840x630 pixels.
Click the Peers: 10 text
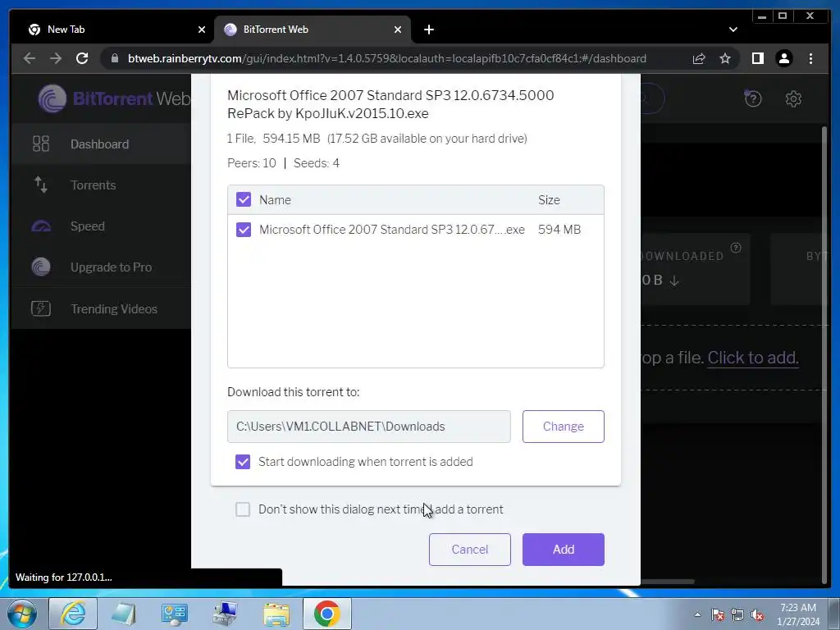pyautogui.click(x=251, y=163)
